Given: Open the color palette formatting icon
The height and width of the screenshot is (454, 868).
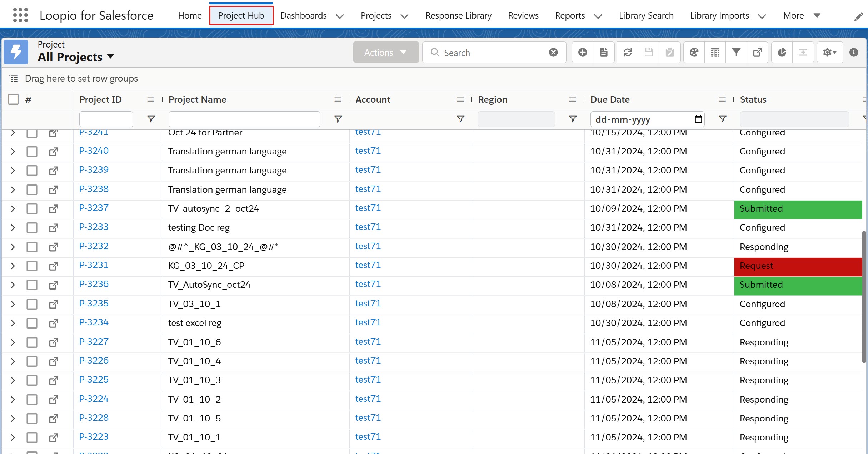Looking at the screenshot, I should click(694, 53).
